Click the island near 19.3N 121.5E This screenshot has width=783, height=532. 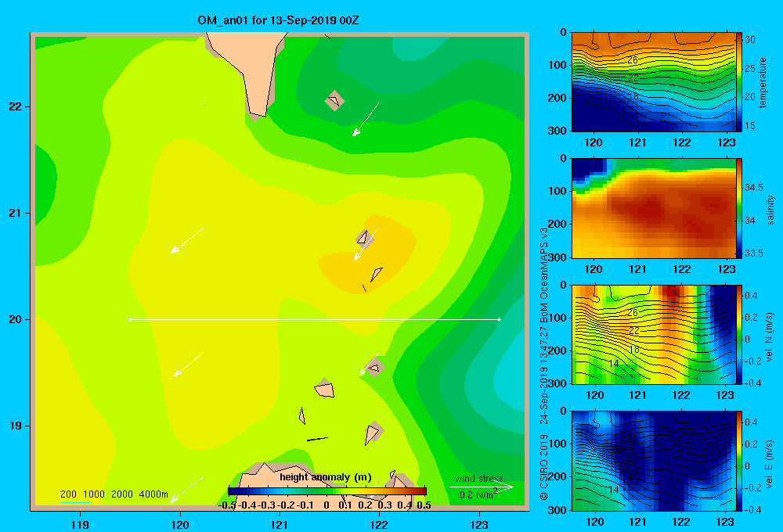click(325, 389)
